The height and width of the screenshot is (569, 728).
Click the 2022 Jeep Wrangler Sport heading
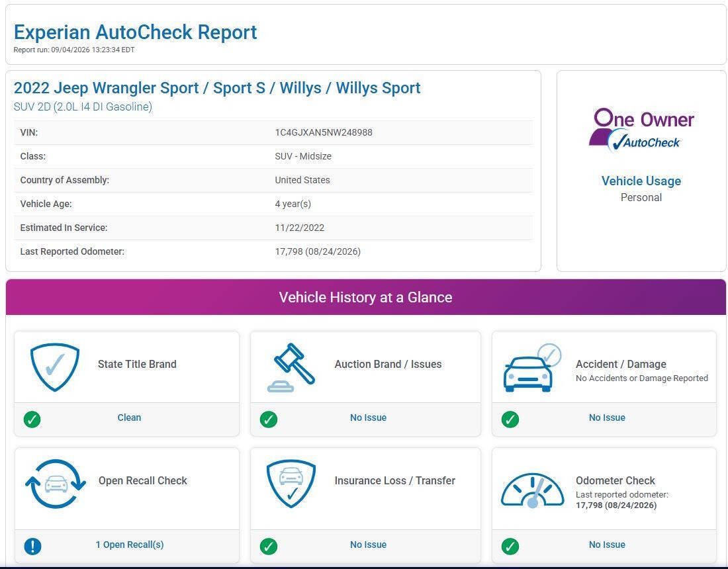(217, 88)
